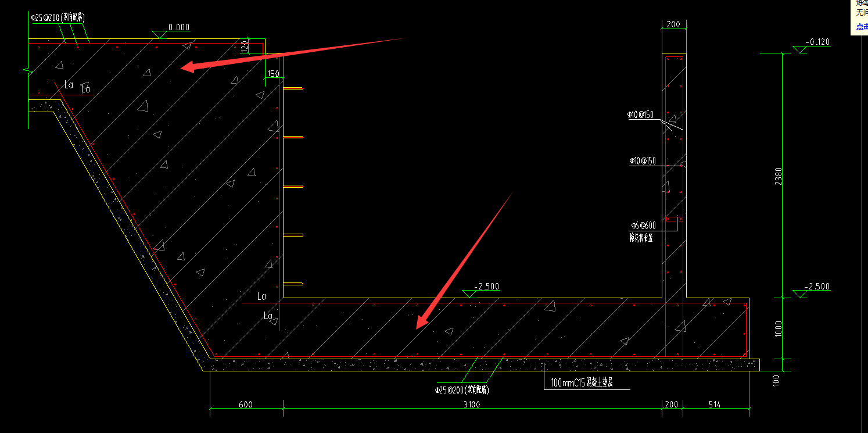Select the upper Φ10@150 rebar label
The width and height of the screenshot is (868, 433).
tap(641, 115)
